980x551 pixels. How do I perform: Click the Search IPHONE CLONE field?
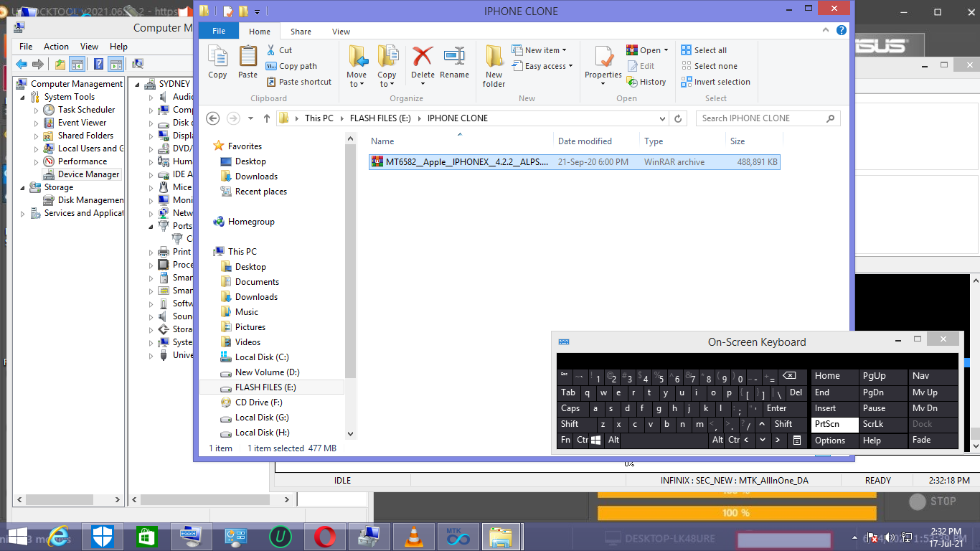click(x=768, y=118)
